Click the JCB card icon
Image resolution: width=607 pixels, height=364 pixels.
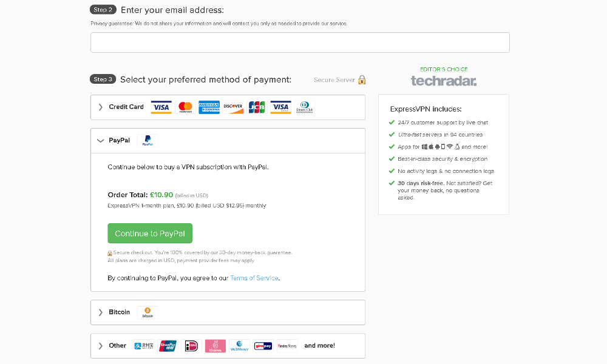257,107
